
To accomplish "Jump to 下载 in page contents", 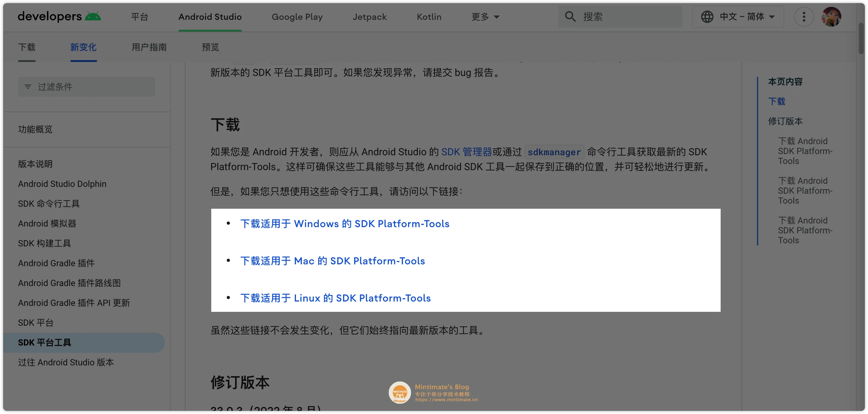I will click(777, 101).
